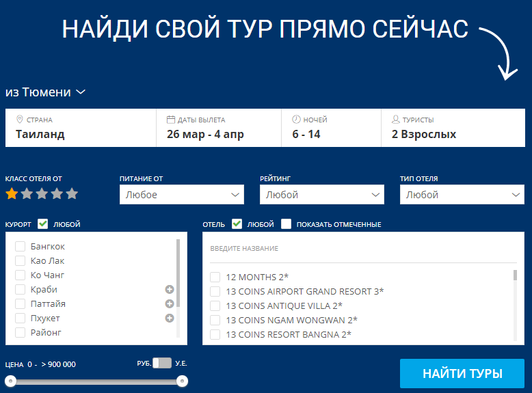
Task: Select 13 COINS NGAM WONGWAN 2*
Action: point(215,320)
